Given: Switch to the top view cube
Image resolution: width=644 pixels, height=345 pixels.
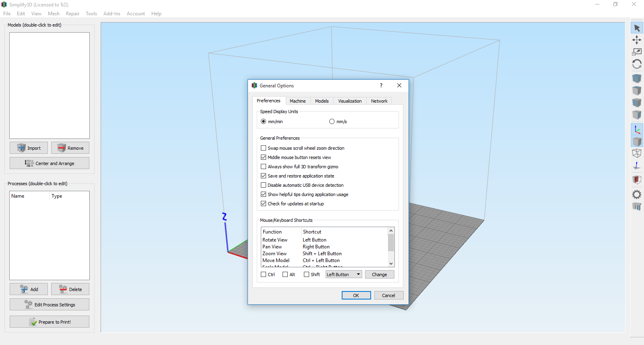Looking at the screenshot, I should click(637, 91).
